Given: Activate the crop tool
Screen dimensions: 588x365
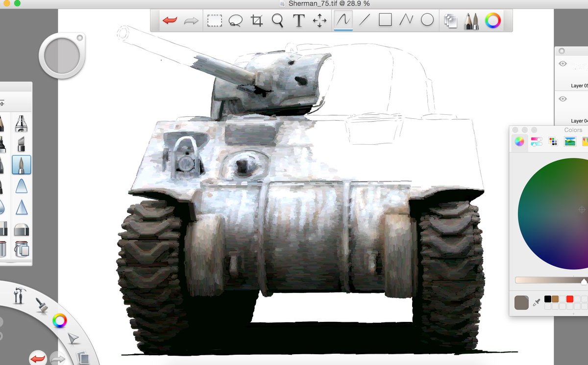Looking at the screenshot, I should (x=257, y=21).
